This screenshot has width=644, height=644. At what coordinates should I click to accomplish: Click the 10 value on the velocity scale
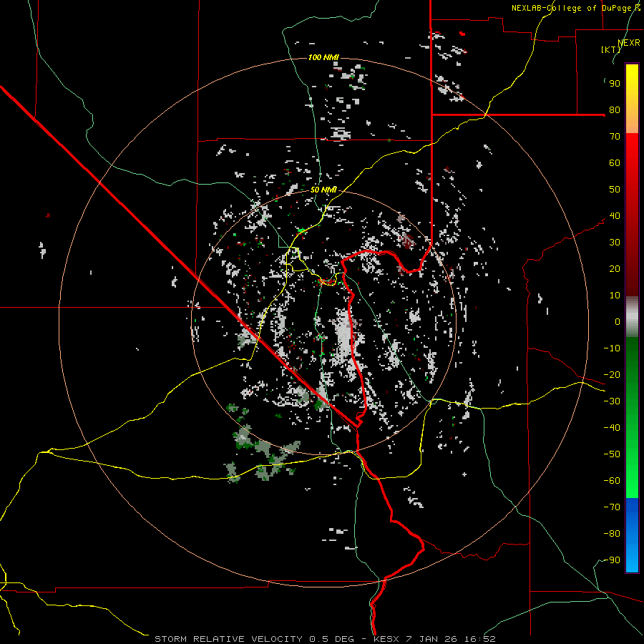pyautogui.click(x=615, y=296)
